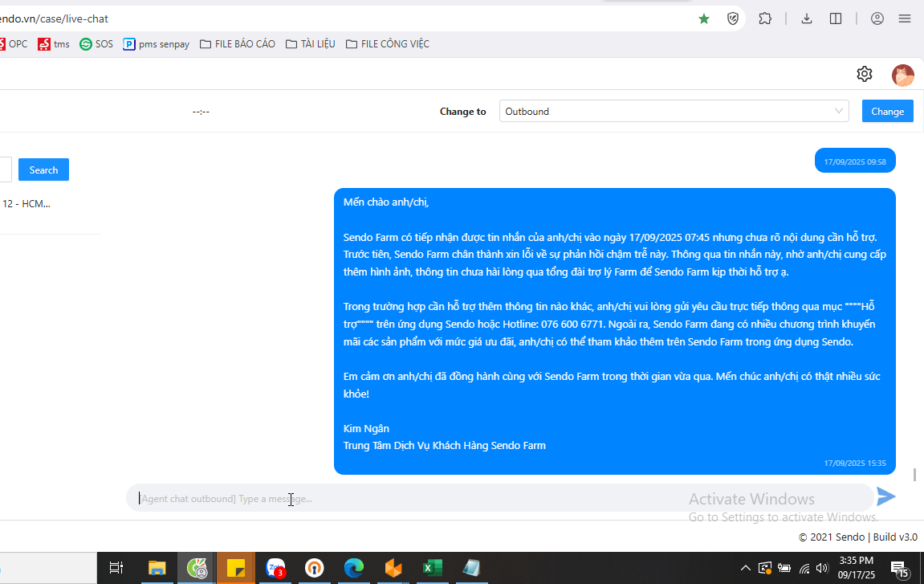The image size is (924, 584).
Task: Click the cat user avatar
Action: (x=902, y=75)
